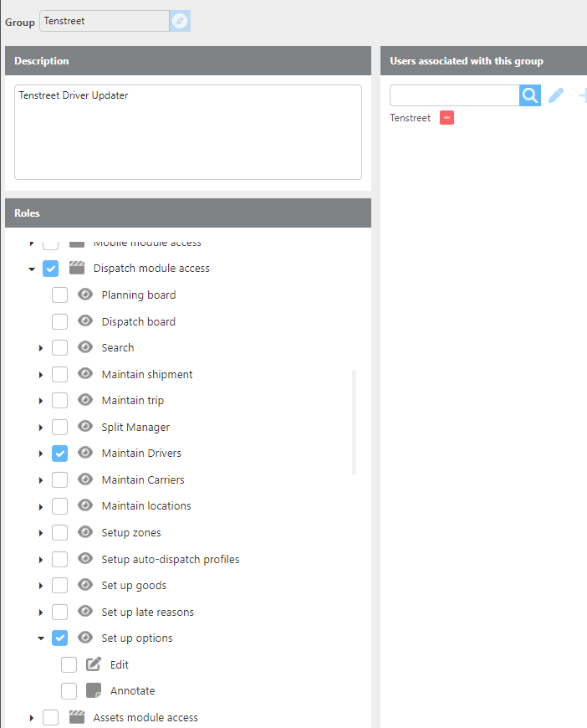
Task: Click the Edit pencil-square icon under Set up options
Action: 94,664
